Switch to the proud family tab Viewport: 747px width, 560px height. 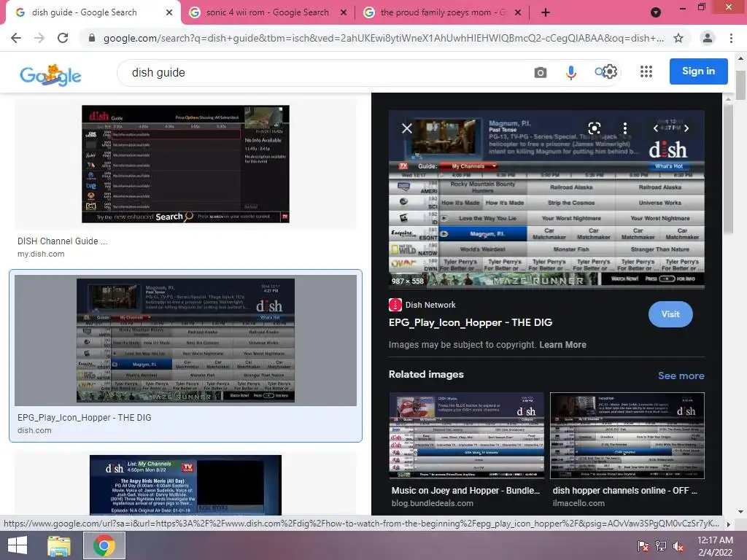coord(441,12)
